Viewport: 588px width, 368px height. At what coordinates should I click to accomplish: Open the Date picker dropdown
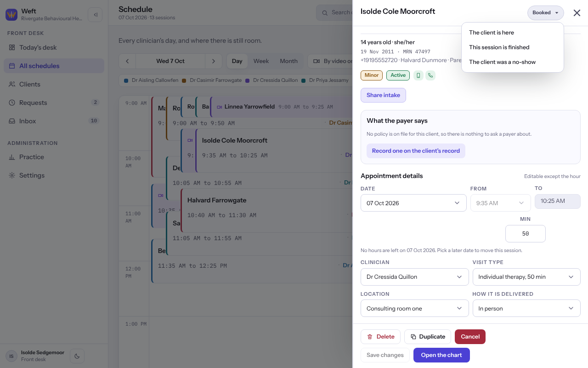click(413, 203)
